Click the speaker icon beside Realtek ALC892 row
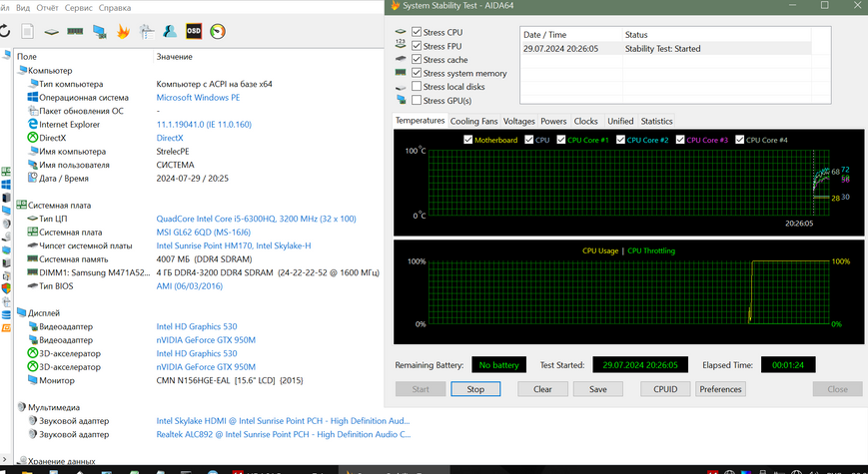The image size is (868, 474). [x=33, y=435]
